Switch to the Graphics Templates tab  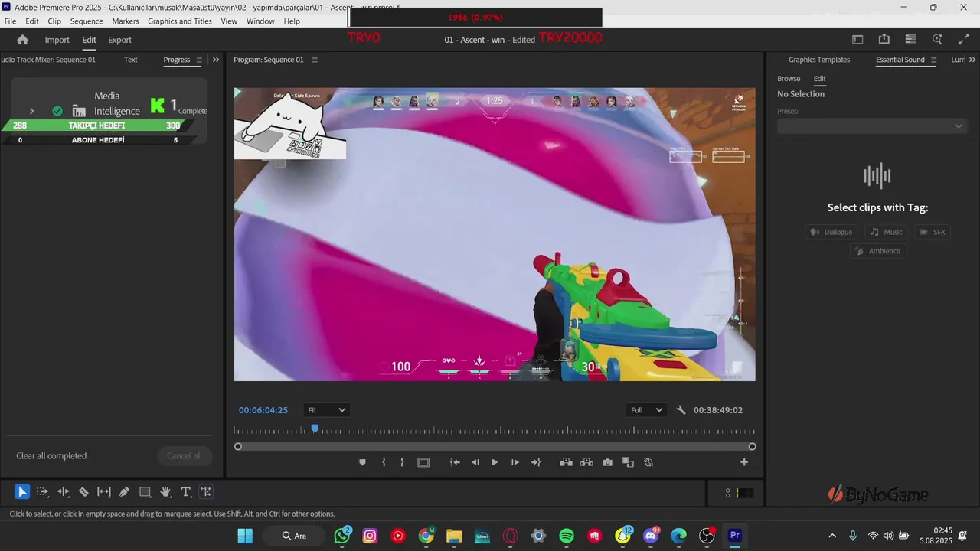tap(819, 60)
